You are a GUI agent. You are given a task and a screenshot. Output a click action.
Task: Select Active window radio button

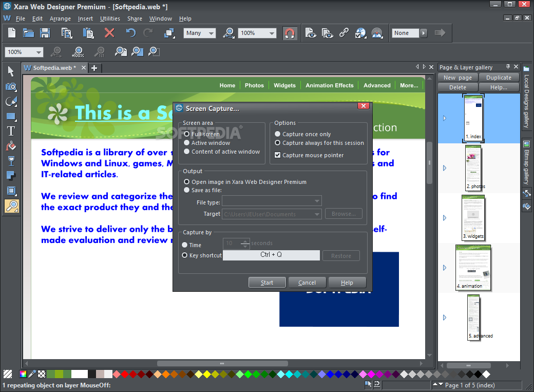click(x=186, y=143)
